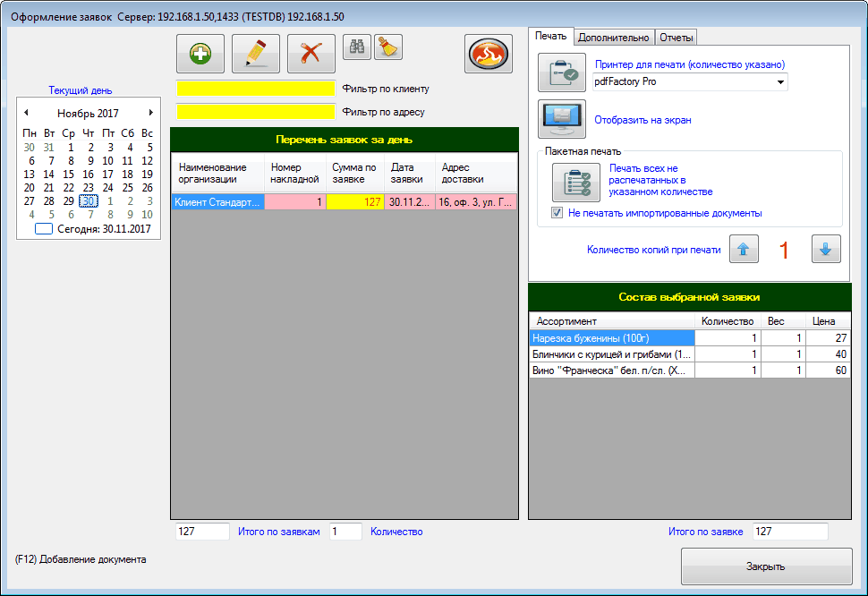
Task: Click 'Адрес доставки' column header
Action: click(476, 174)
